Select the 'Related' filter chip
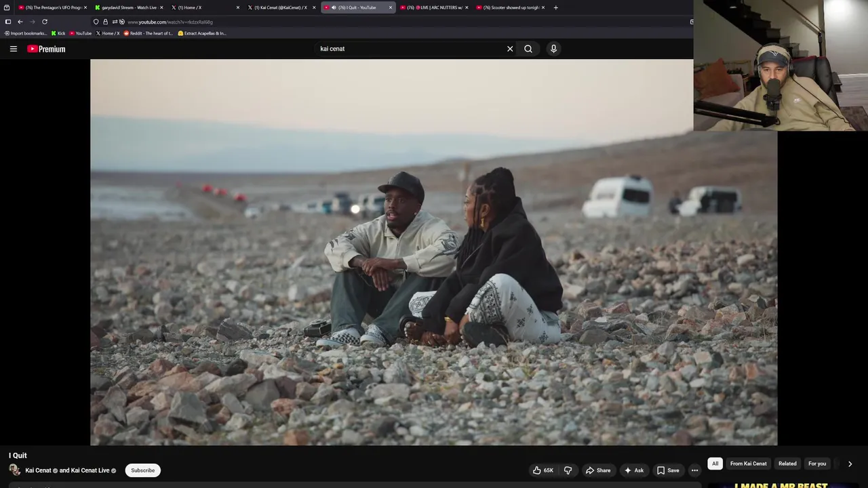The height and width of the screenshot is (488, 868). 787,464
